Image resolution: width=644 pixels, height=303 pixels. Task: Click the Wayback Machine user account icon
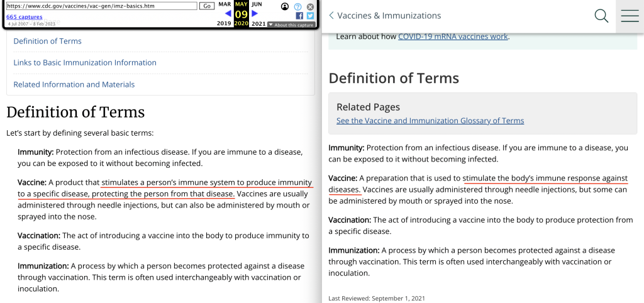285,6
